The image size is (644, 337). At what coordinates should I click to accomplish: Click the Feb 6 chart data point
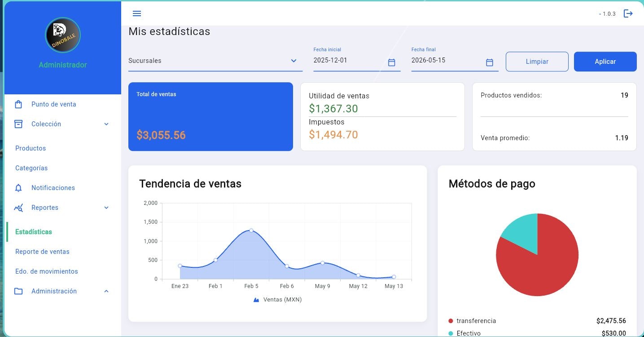pyautogui.click(x=287, y=266)
